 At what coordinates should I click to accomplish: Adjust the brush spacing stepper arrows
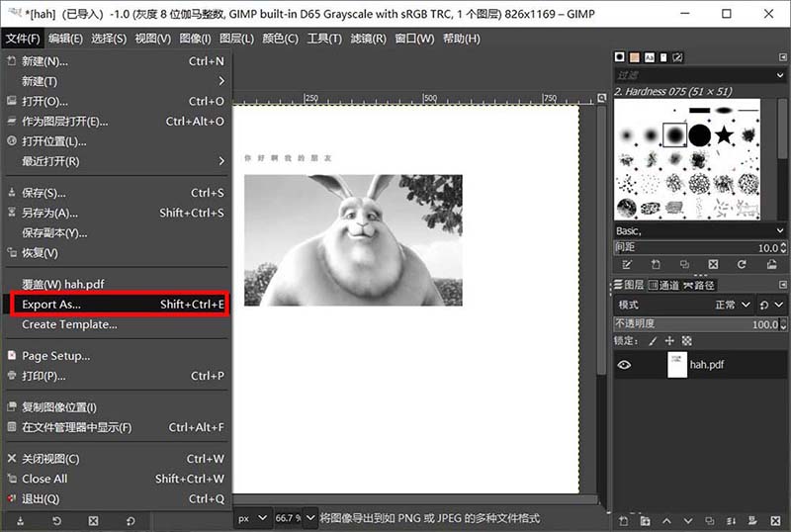point(783,248)
